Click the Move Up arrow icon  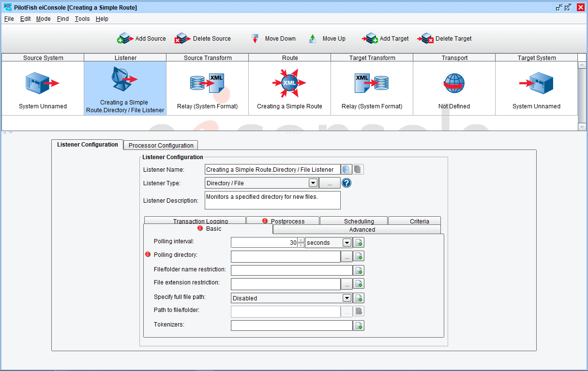(313, 39)
